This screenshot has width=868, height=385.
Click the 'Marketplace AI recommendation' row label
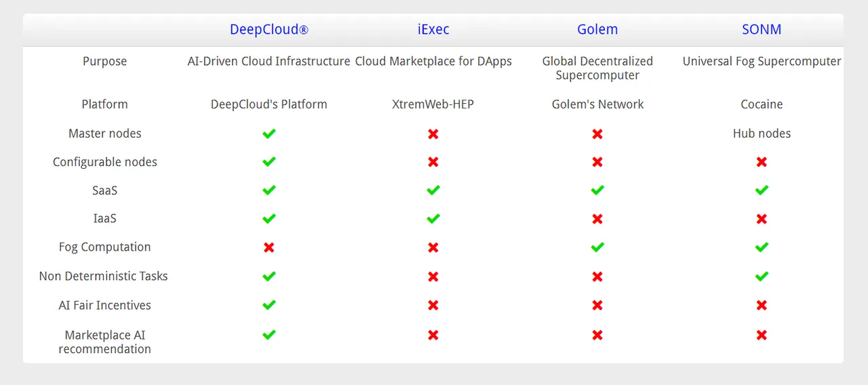pyautogui.click(x=104, y=342)
